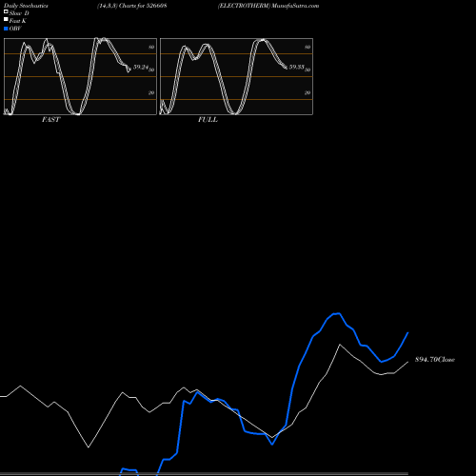Click the Slow D legend marker square
This screenshot has width=476, height=476.
coord(6,11)
